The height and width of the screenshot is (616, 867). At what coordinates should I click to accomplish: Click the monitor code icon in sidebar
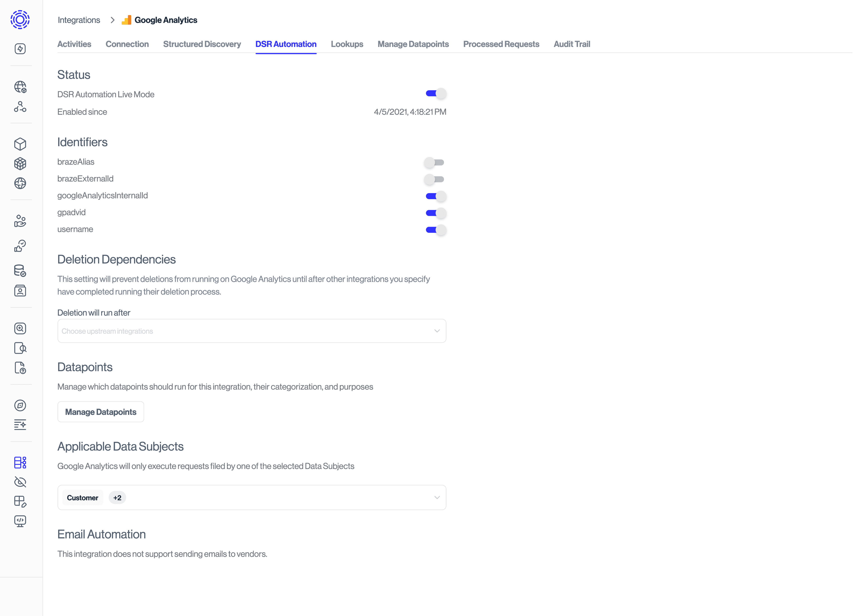(x=20, y=521)
